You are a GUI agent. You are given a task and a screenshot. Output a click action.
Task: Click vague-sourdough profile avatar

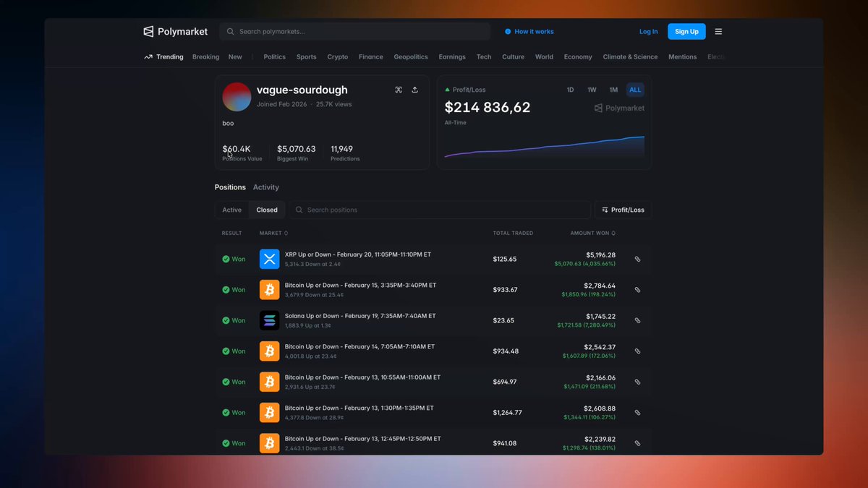pos(237,97)
